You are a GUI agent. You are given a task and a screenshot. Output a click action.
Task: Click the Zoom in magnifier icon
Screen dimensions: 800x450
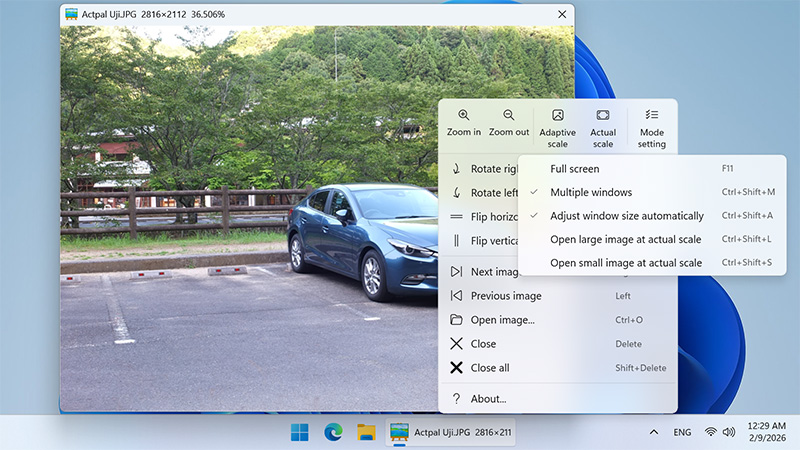tap(463, 116)
